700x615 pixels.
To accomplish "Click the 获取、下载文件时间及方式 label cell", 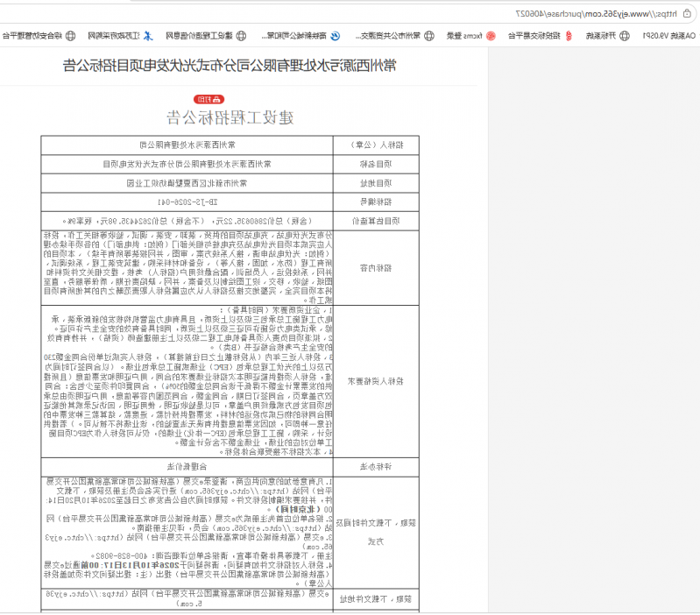I will pos(376,532).
